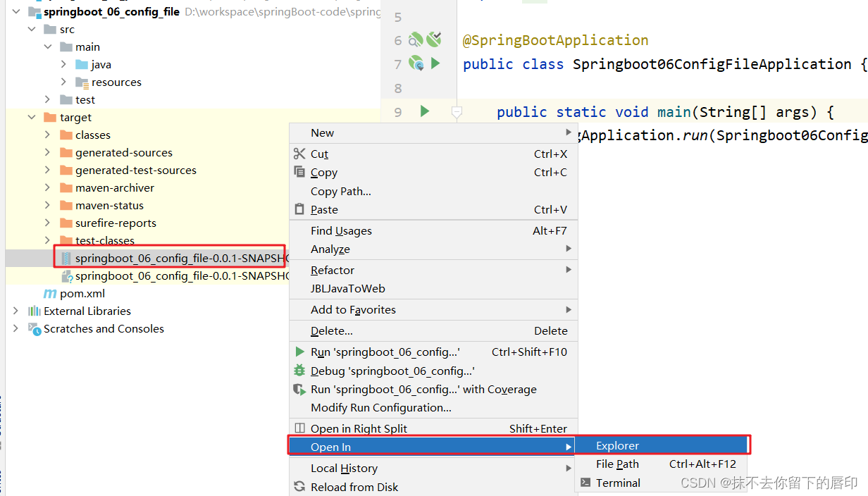Click the Scratches and Consoles icon

[35, 328]
